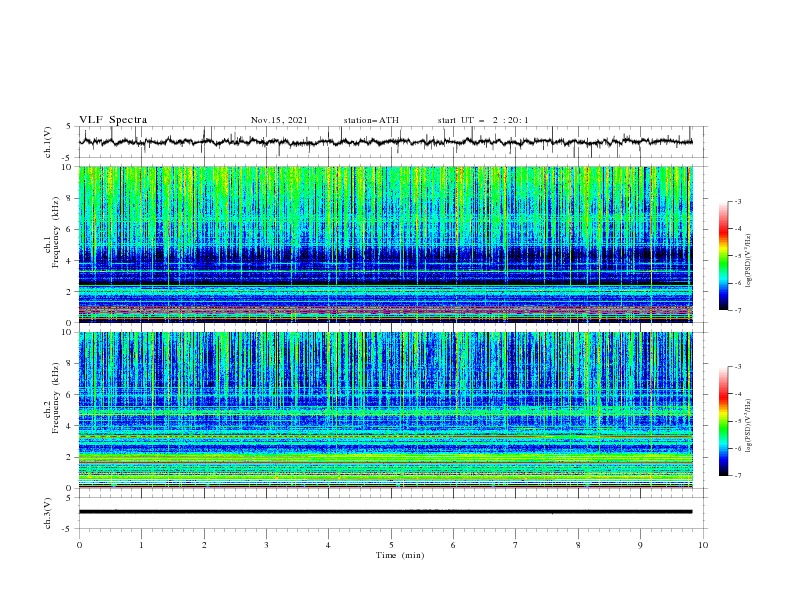Select the "start UT = 2 :20: 1" text
The width and height of the screenshot is (792, 612).
pyautogui.click(x=483, y=120)
